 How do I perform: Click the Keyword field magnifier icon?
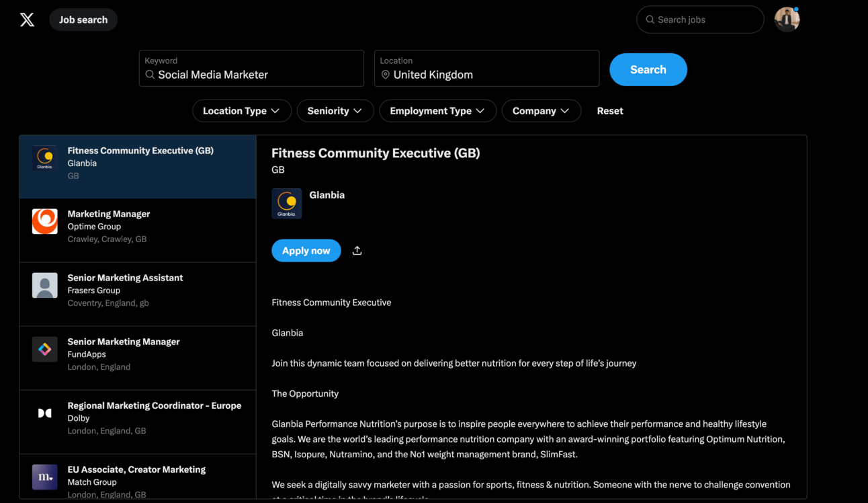[x=150, y=75]
